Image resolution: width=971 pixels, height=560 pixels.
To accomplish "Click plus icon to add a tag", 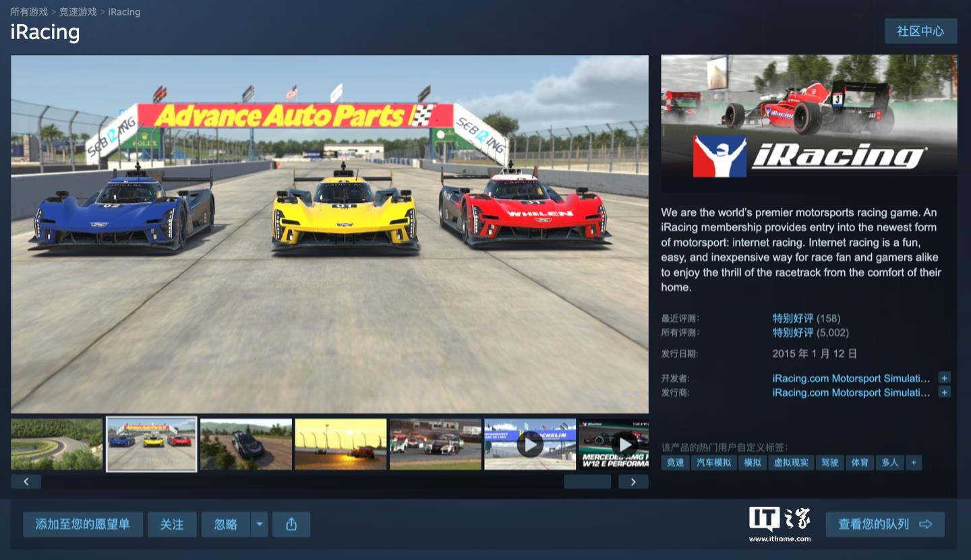I will 914,462.
